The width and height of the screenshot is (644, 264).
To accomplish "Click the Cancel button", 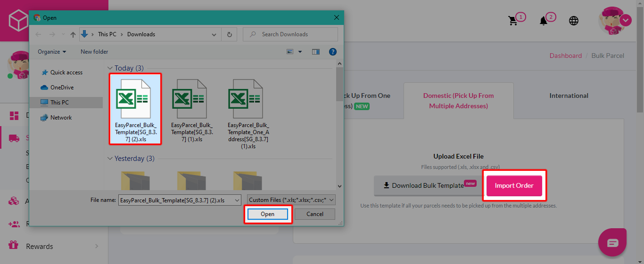I will click(x=315, y=214).
